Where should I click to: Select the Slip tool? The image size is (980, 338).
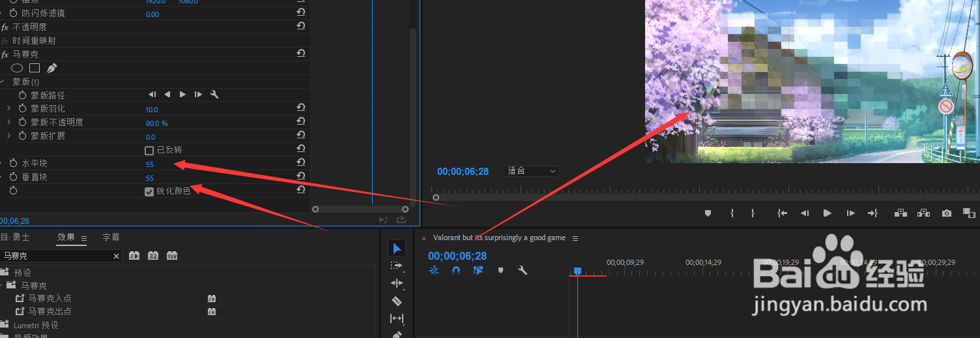(397, 318)
